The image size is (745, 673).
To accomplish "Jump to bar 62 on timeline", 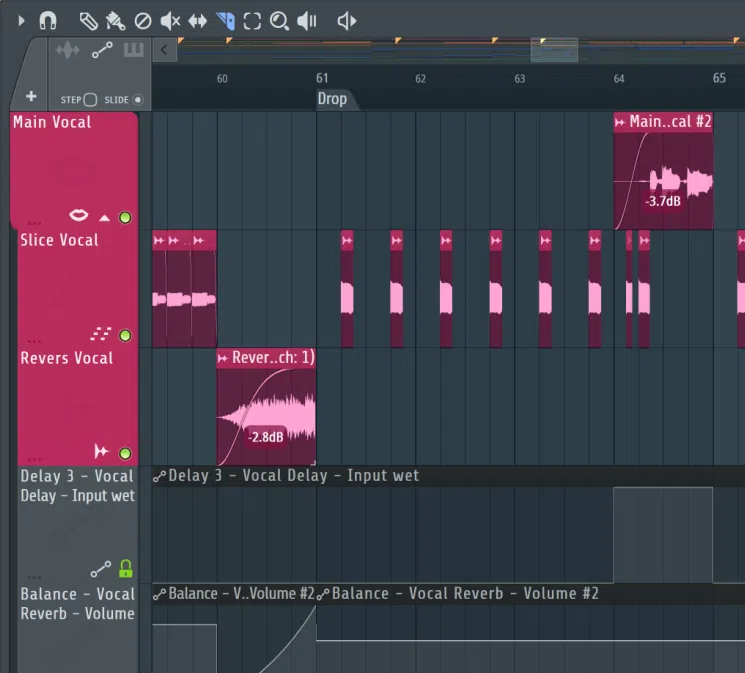I will click(420, 79).
